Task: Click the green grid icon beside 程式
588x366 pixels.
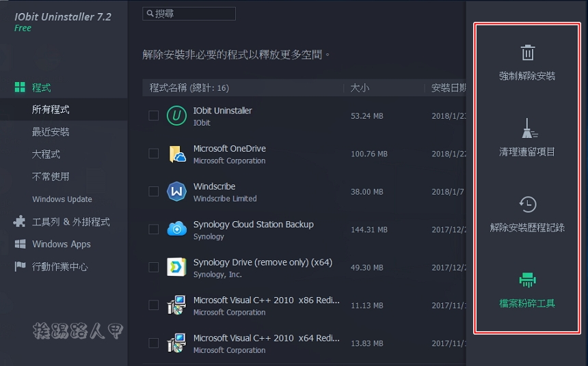Action: [x=20, y=87]
